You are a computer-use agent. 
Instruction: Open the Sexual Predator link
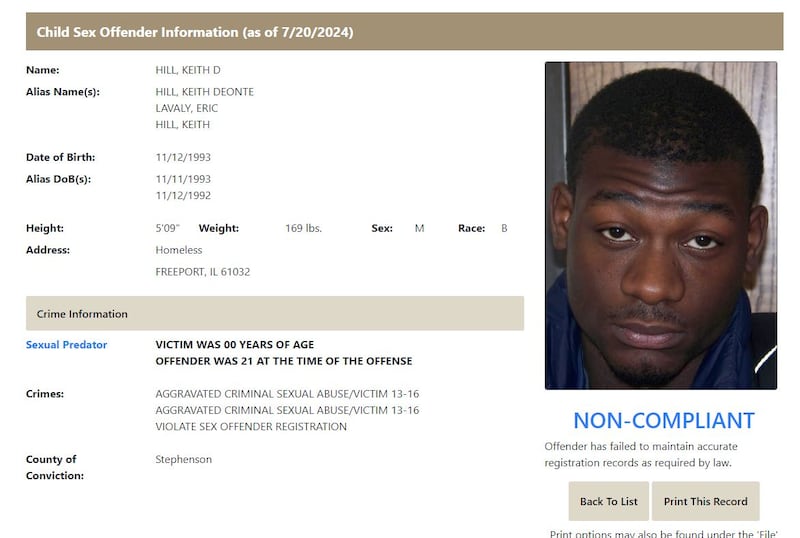[66, 345]
